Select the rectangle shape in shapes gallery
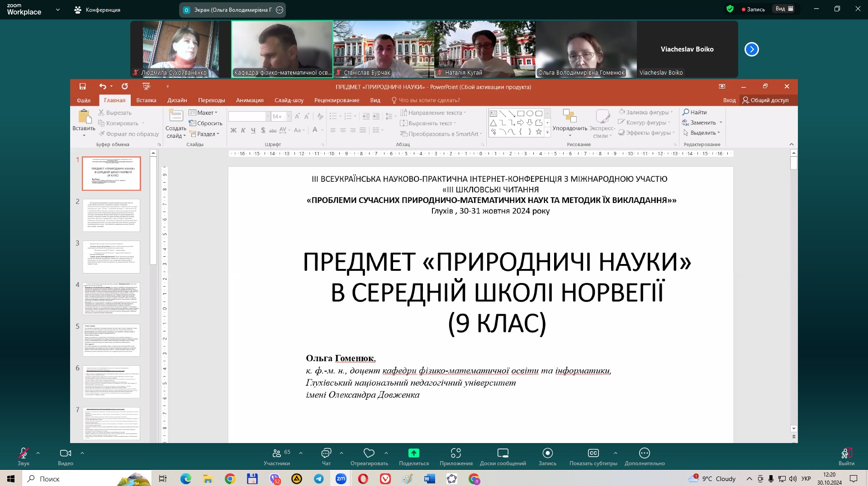The width and height of the screenshot is (868, 486). [x=521, y=113]
